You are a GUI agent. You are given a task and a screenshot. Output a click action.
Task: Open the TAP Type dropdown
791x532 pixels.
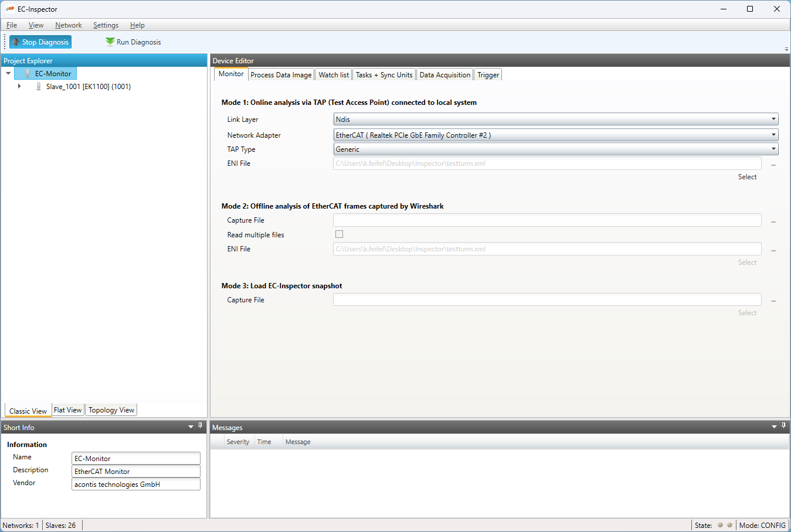tap(773, 149)
